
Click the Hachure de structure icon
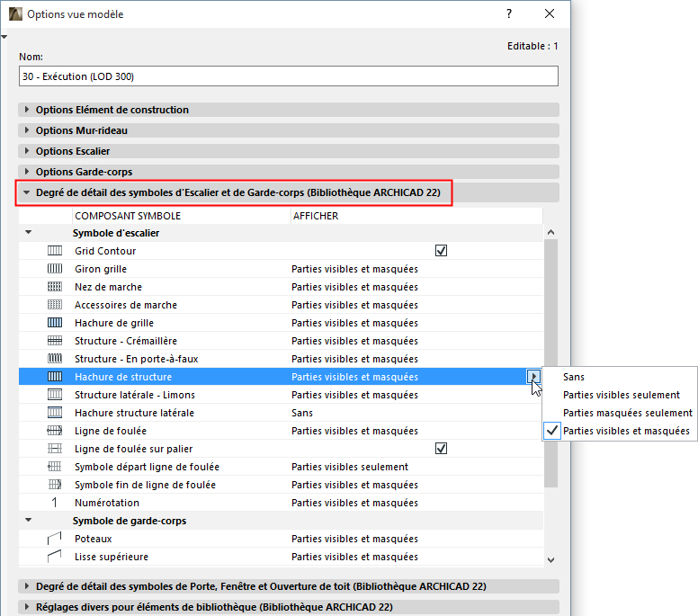[x=55, y=377]
